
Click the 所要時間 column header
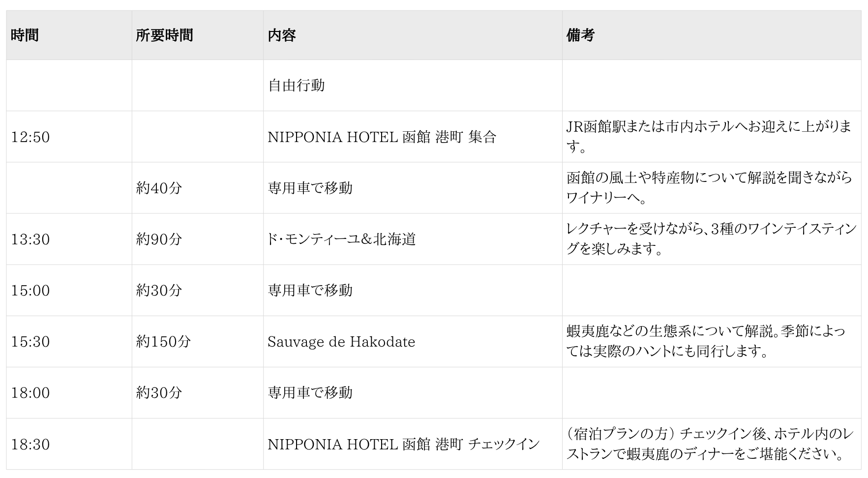coord(164,35)
